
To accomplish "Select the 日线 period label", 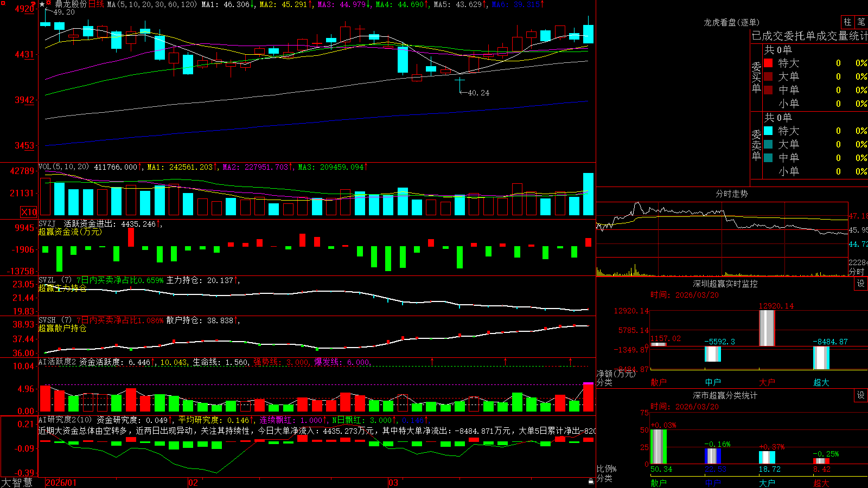I will coord(96,4).
